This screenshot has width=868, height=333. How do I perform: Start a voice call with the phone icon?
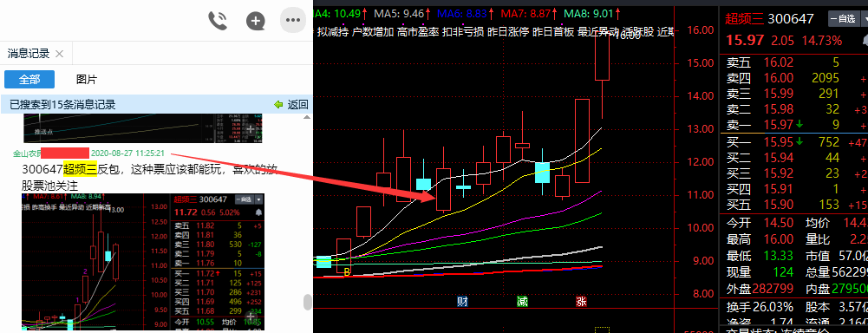(x=218, y=21)
